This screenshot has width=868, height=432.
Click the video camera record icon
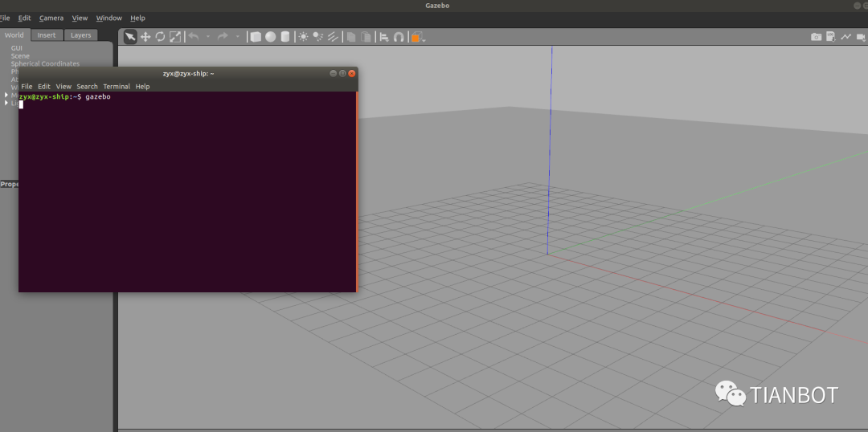pyautogui.click(x=861, y=37)
